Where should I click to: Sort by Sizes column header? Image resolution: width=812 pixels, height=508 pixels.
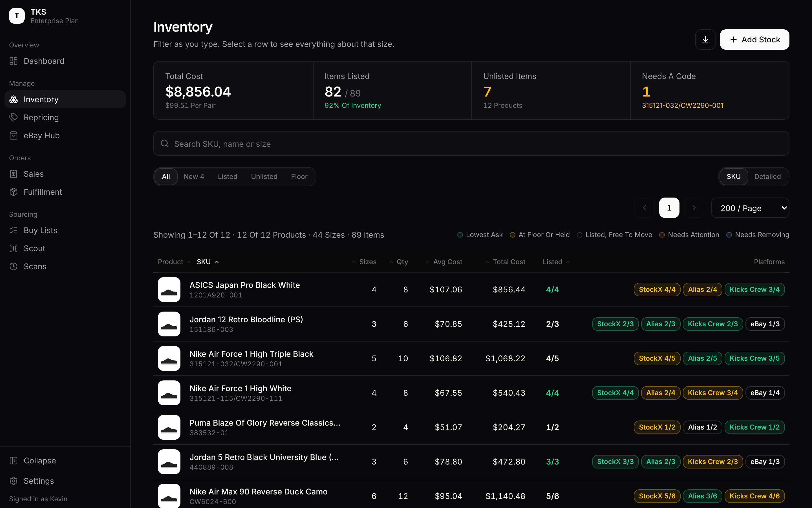[x=364, y=262]
